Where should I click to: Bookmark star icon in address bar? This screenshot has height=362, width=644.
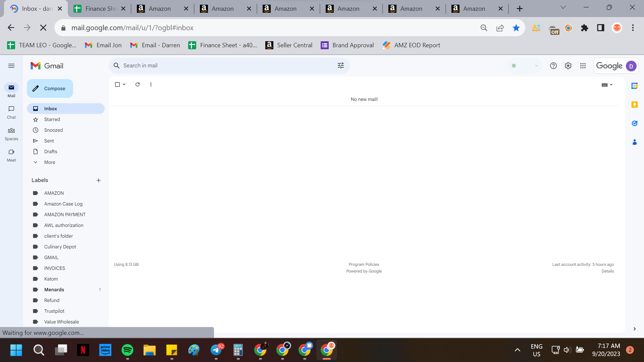click(x=516, y=28)
